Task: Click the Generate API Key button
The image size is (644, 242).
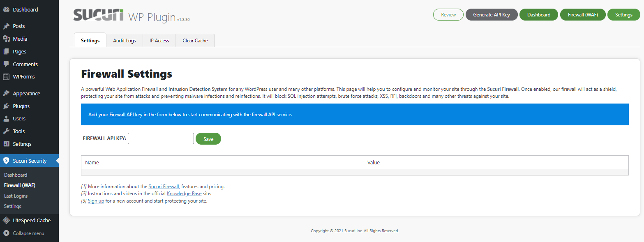Action: [x=491, y=15]
